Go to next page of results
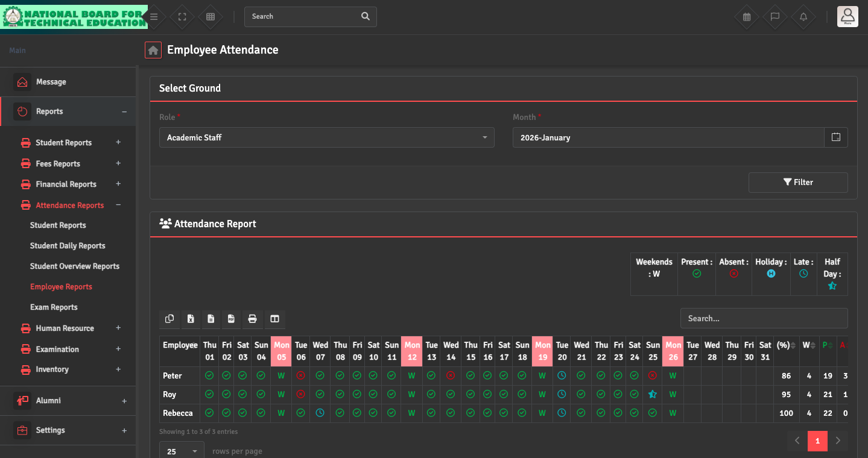Image resolution: width=868 pixels, height=458 pixels. click(x=838, y=441)
